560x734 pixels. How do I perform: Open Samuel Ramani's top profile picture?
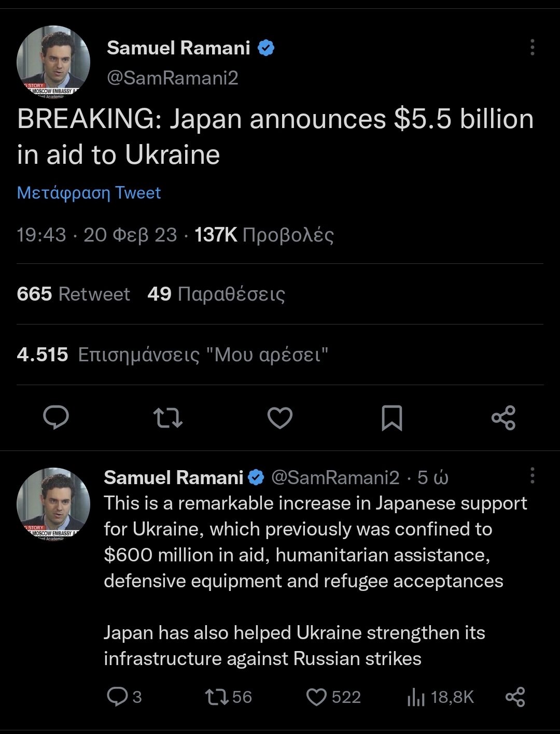[x=53, y=62]
